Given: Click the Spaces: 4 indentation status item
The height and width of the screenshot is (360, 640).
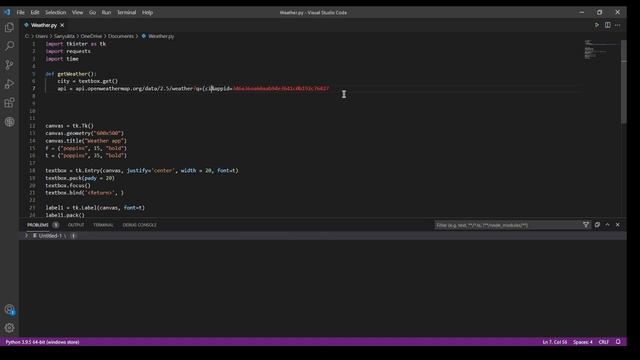Looking at the screenshot, I should point(583,342).
